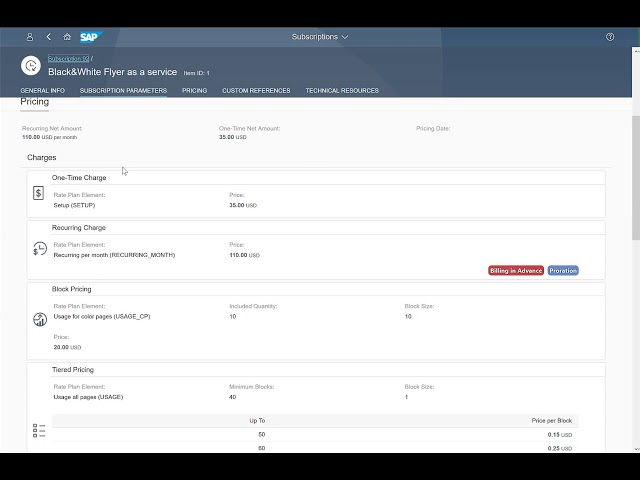Switch to Technical Resources tab
Viewport: 640px width, 480px height.
pyautogui.click(x=342, y=91)
